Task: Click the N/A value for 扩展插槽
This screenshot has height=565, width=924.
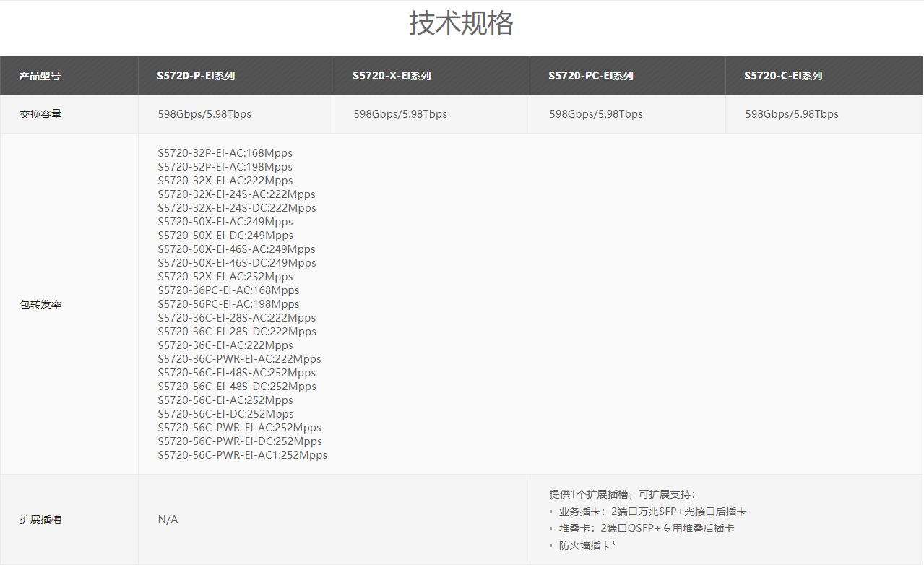Action: (x=168, y=519)
